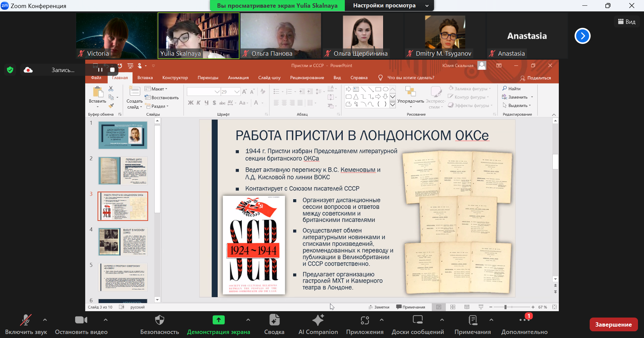
Task: Expand video options arrow next to camera
Action: point(106,320)
